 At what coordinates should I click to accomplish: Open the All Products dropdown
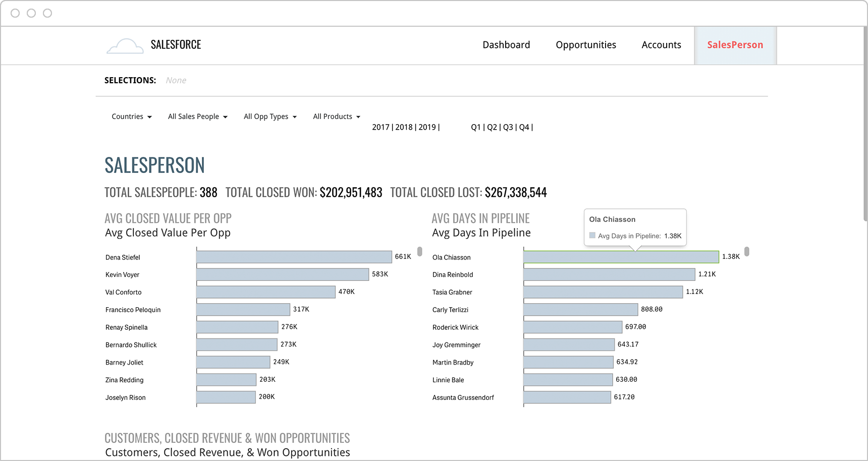(337, 117)
